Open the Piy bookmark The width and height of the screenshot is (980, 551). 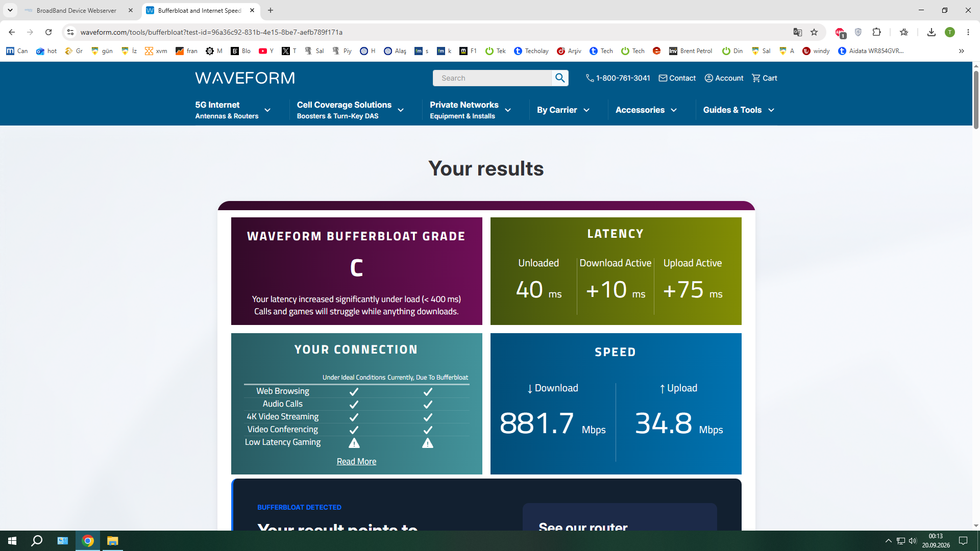pyautogui.click(x=342, y=51)
